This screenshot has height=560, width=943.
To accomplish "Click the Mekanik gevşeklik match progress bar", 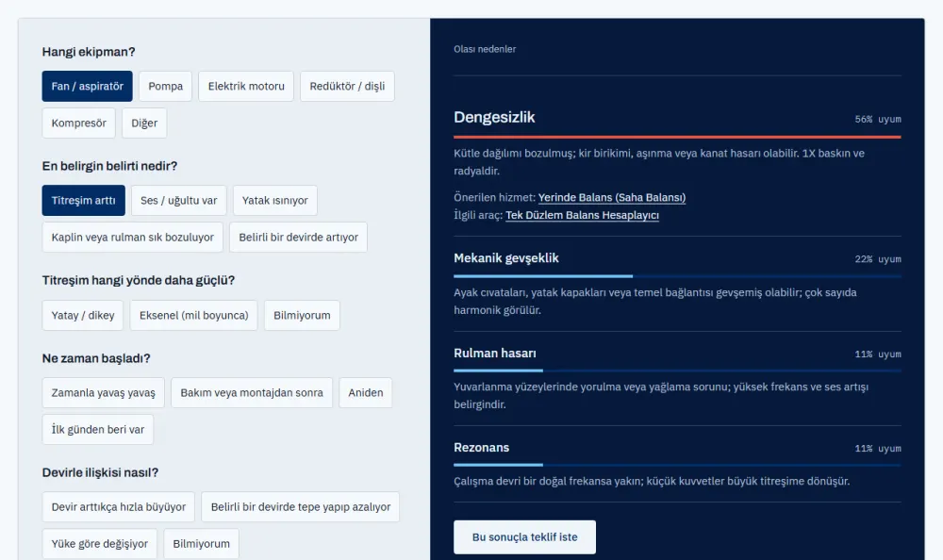I will point(677,276).
